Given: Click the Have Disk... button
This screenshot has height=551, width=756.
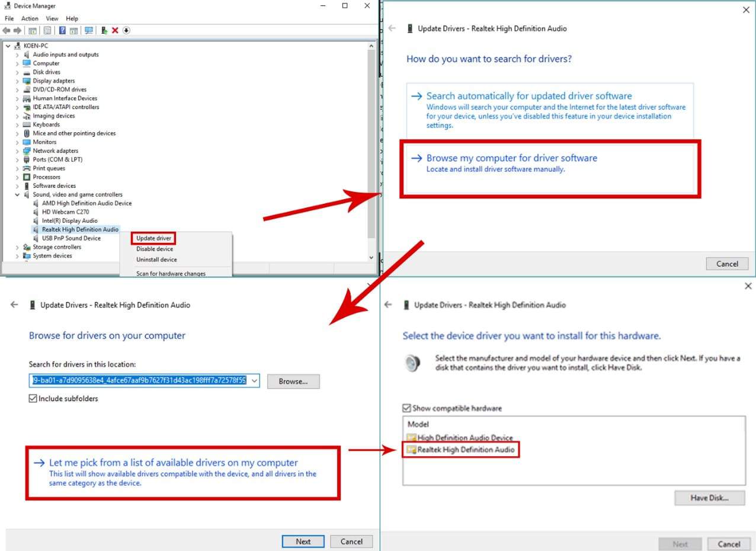Looking at the screenshot, I should [709, 498].
